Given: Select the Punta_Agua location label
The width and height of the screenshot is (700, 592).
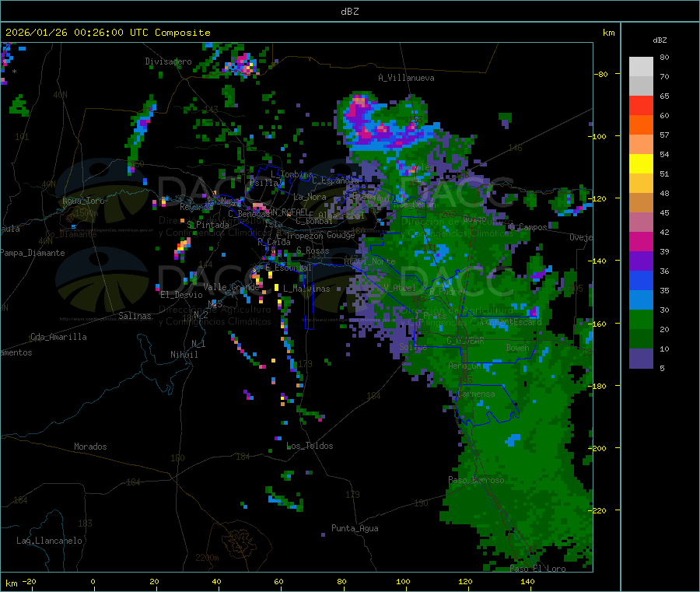Looking at the screenshot, I should pos(355,528).
